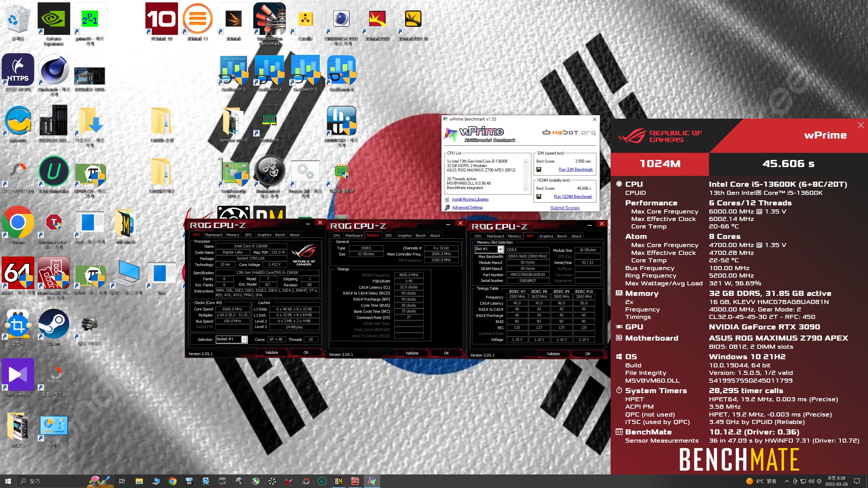This screenshot has height=488, width=868.
Task: Open Advanced Settings in wPrime
Action: tap(467, 207)
